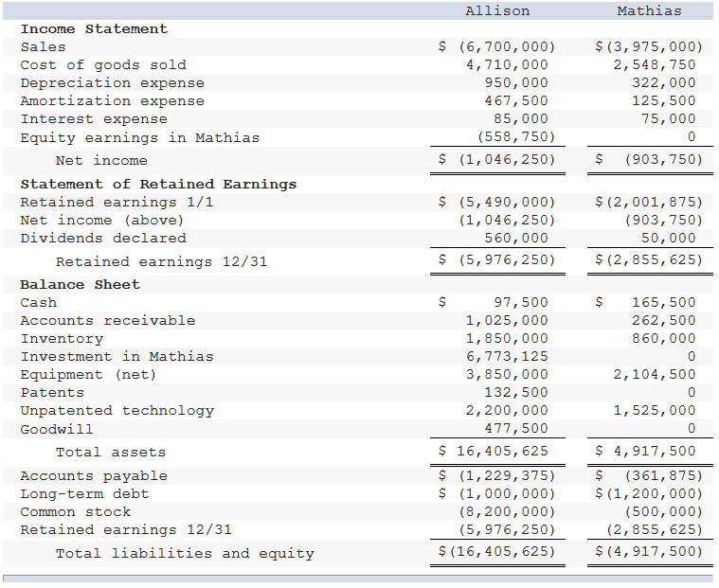Click the Mathias column header

[649, 11]
